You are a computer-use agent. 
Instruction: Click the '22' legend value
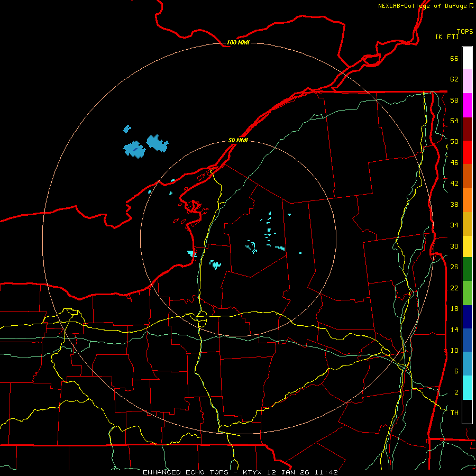(454, 288)
